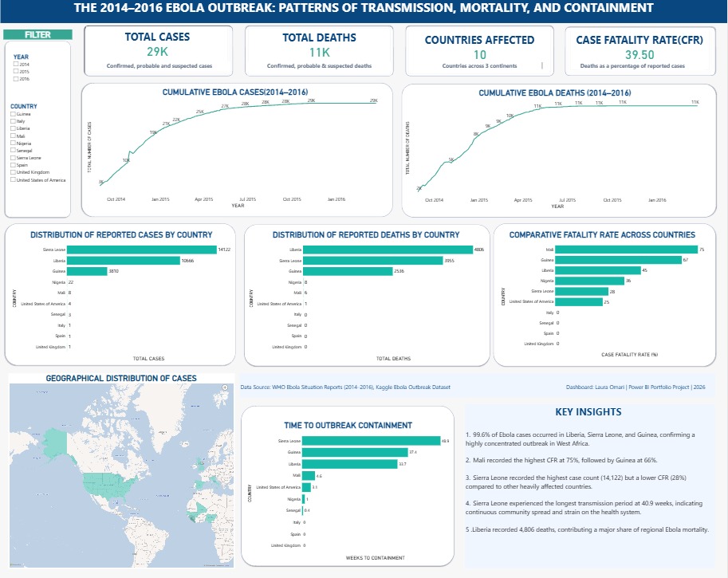
Task: Click Liberia bar showing 10666 cases
Action: pyautogui.click(x=124, y=261)
